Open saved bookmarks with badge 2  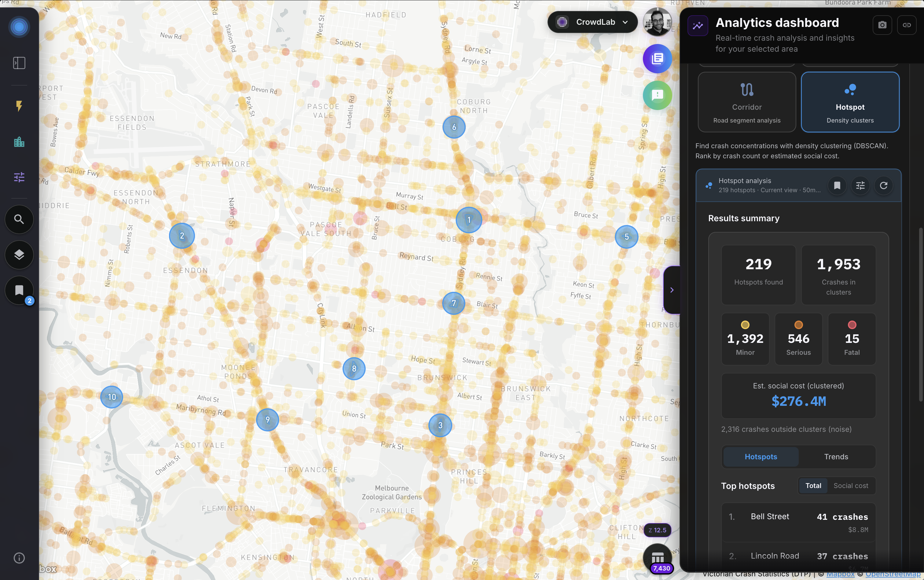19,290
